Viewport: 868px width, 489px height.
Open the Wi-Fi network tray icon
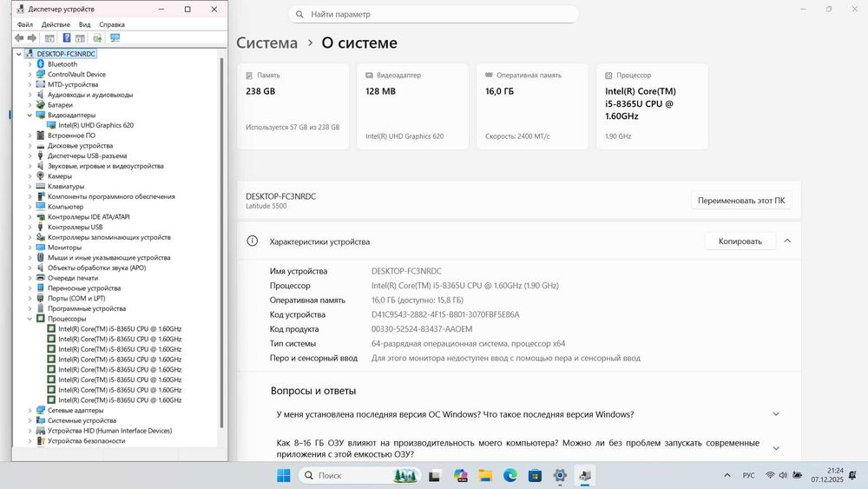(x=770, y=475)
